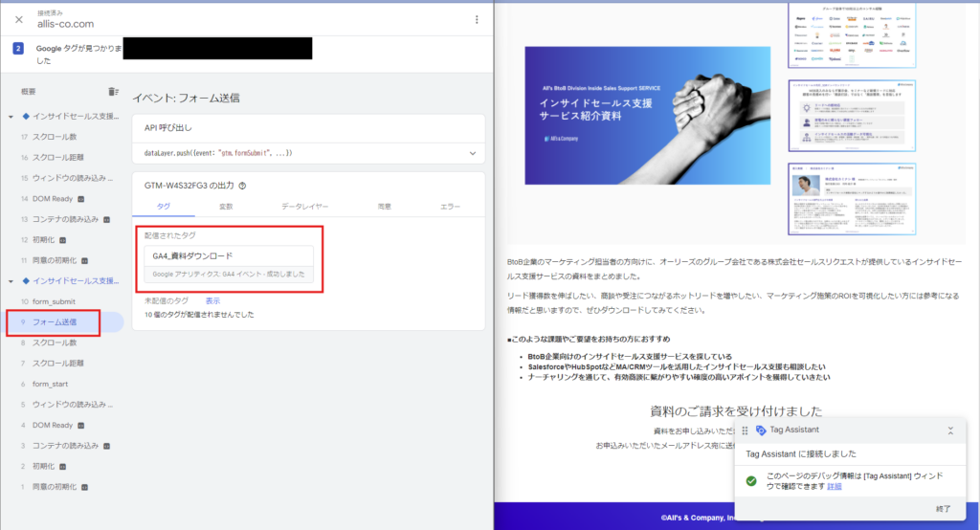This screenshot has height=530, width=980.
Task: Click the Tag Assistant logo in popup
Action: pyautogui.click(x=762, y=431)
